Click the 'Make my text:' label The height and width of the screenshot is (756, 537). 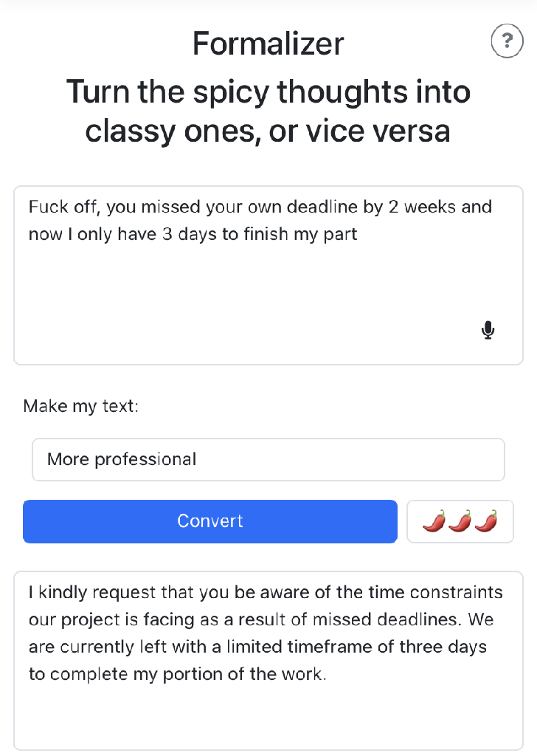[81, 407]
